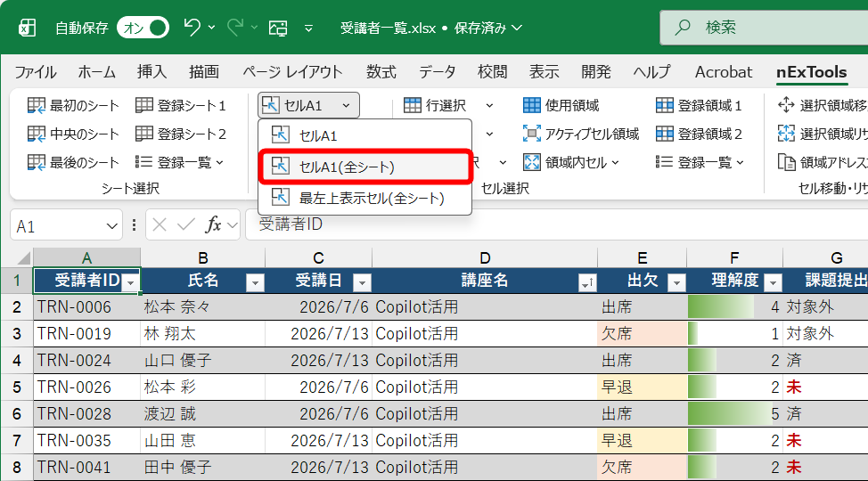Image resolution: width=868 pixels, height=481 pixels.
Task: Switch to the Acrobat ribbon tab
Action: tap(724, 72)
